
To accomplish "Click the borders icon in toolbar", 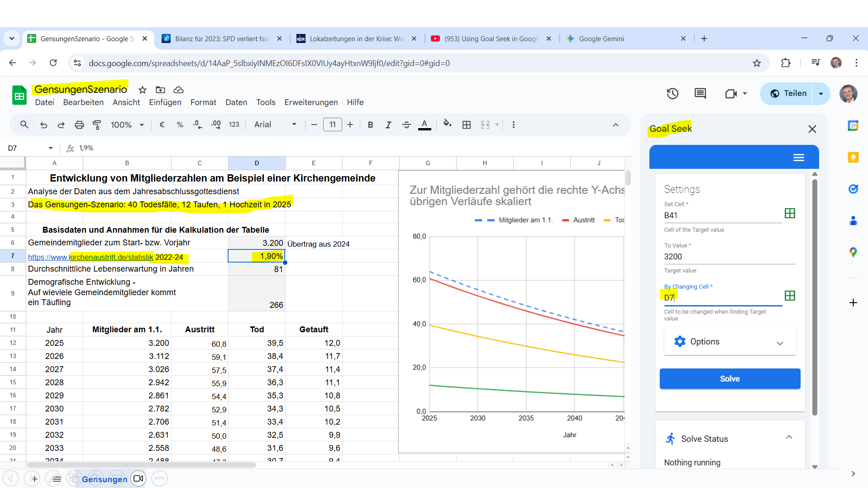I will point(467,125).
